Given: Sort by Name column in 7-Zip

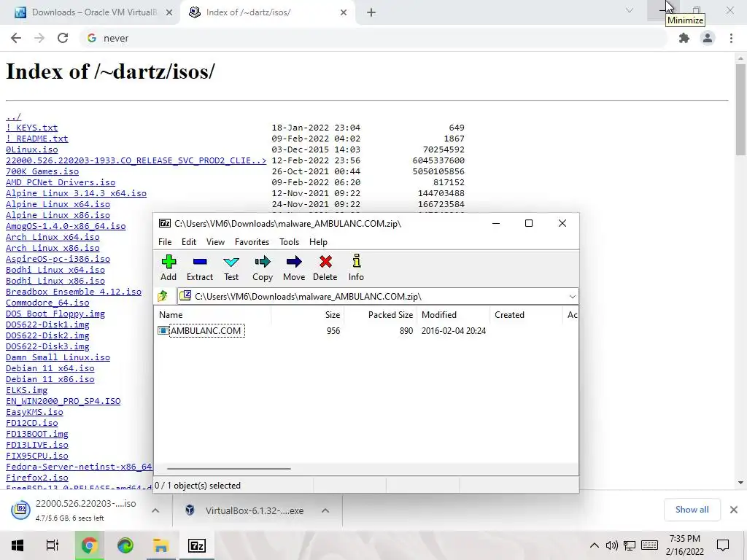Looking at the screenshot, I should click(x=212, y=315).
